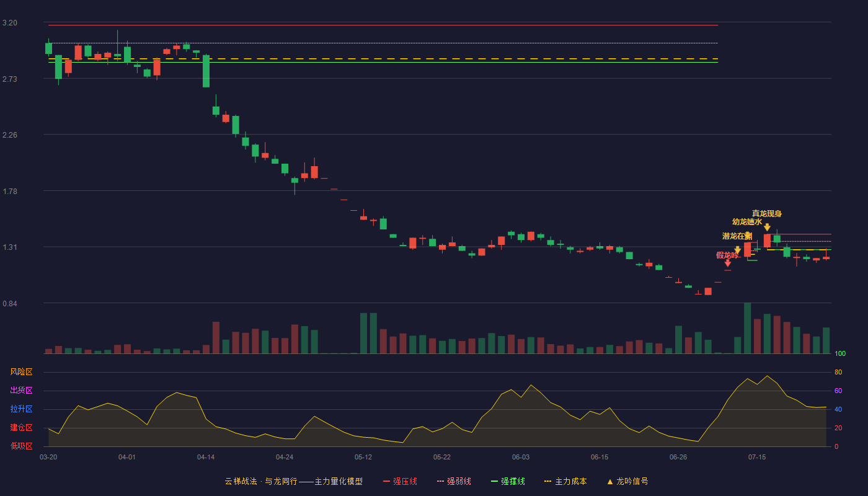Click the 龙吟信号 triangle legend icon
This screenshot has width=868, height=496.
610,482
